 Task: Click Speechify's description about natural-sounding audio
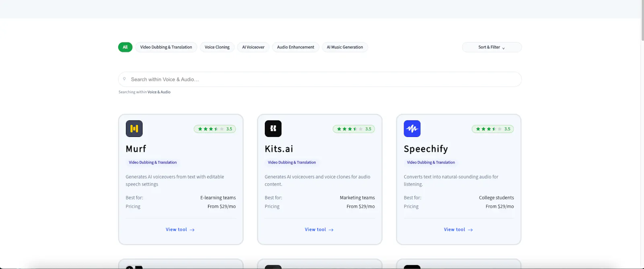tap(451, 180)
